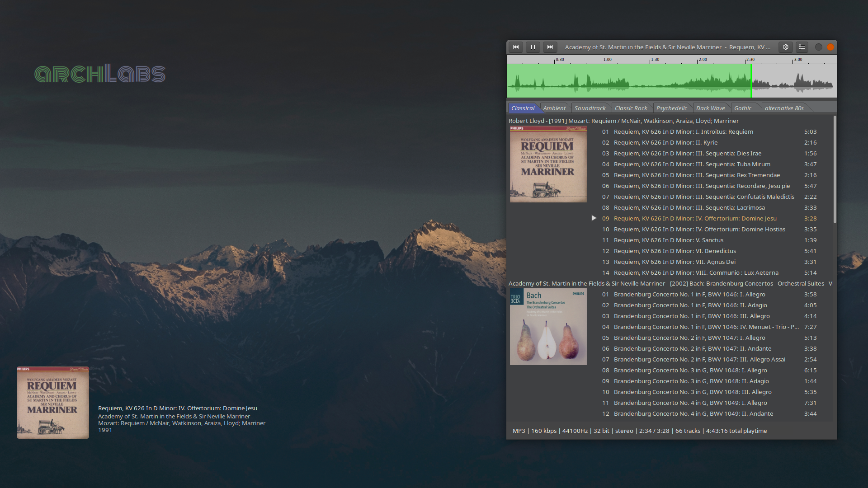Screen dimensions: 868x488
Task: Click the Bach pears album cover
Action: [548, 327]
